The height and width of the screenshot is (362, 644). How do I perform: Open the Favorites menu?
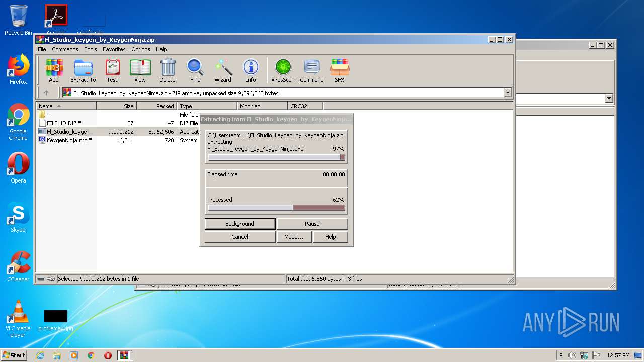tap(114, 49)
